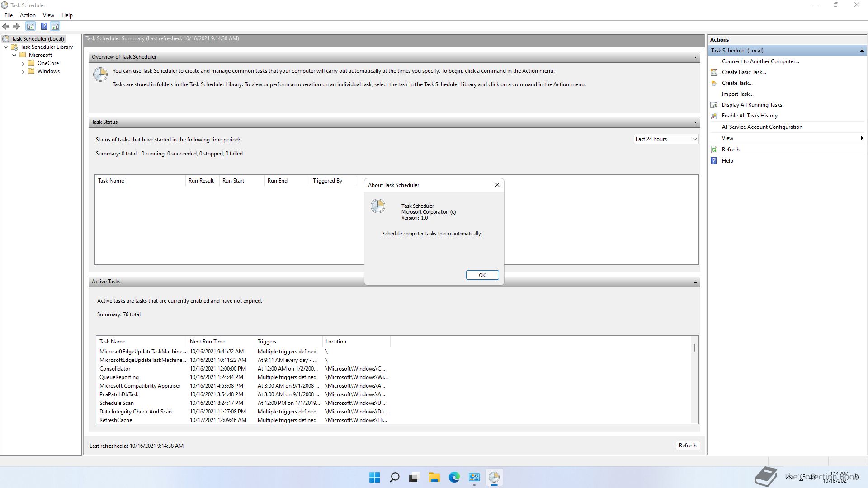Click Import Task action

tap(737, 94)
